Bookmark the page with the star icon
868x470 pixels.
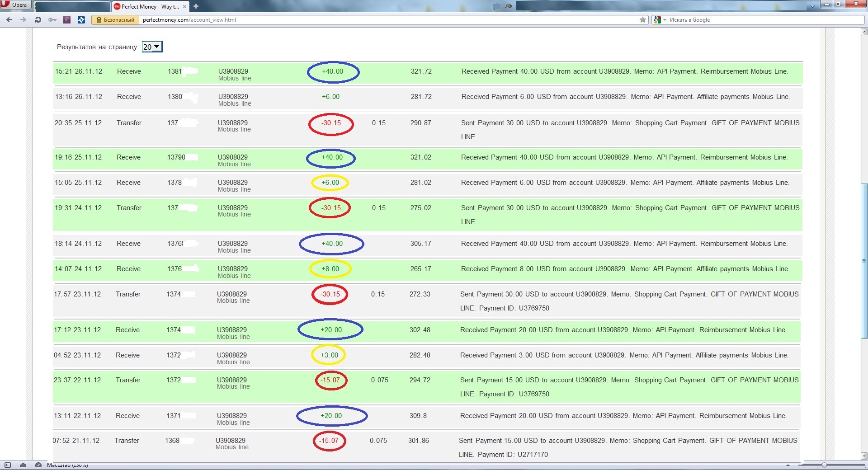click(x=643, y=19)
